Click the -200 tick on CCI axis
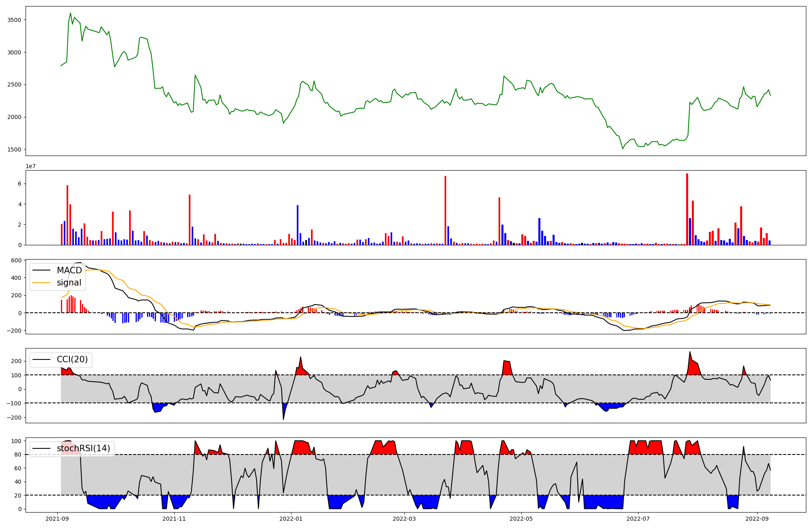Viewport: 812px width, 528px height. click(15, 417)
